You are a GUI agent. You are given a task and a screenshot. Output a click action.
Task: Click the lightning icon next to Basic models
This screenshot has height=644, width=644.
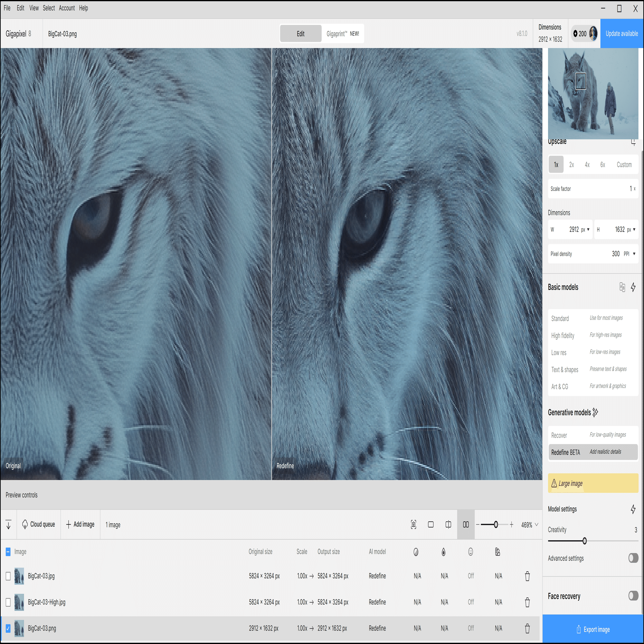(633, 287)
